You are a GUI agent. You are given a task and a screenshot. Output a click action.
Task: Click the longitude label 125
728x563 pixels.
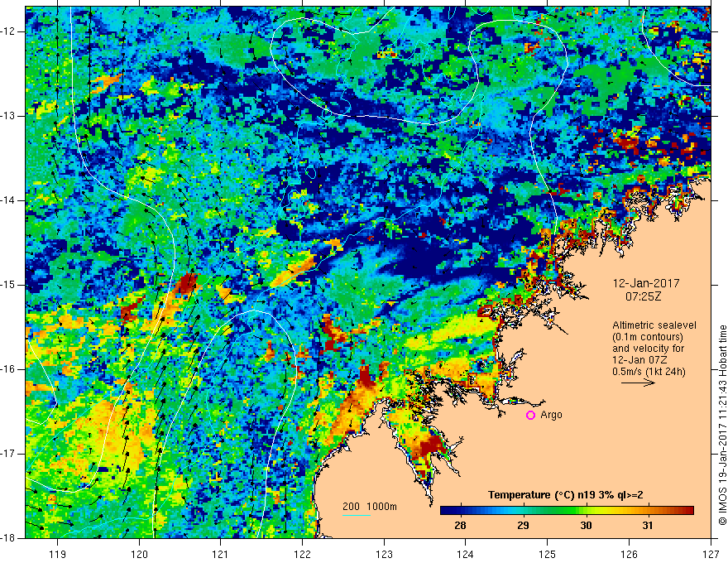coord(548,554)
